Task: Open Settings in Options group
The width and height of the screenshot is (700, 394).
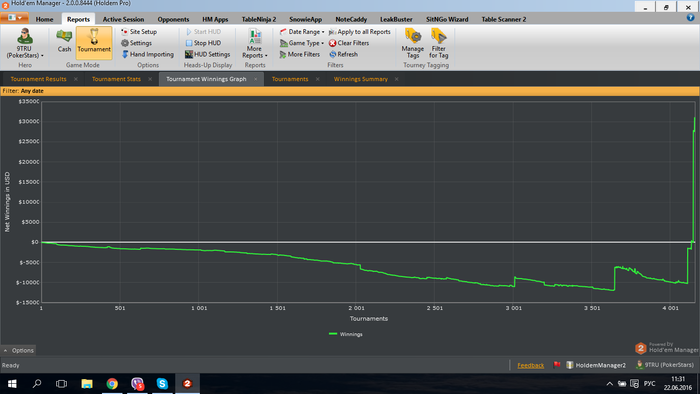Action: (x=137, y=43)
